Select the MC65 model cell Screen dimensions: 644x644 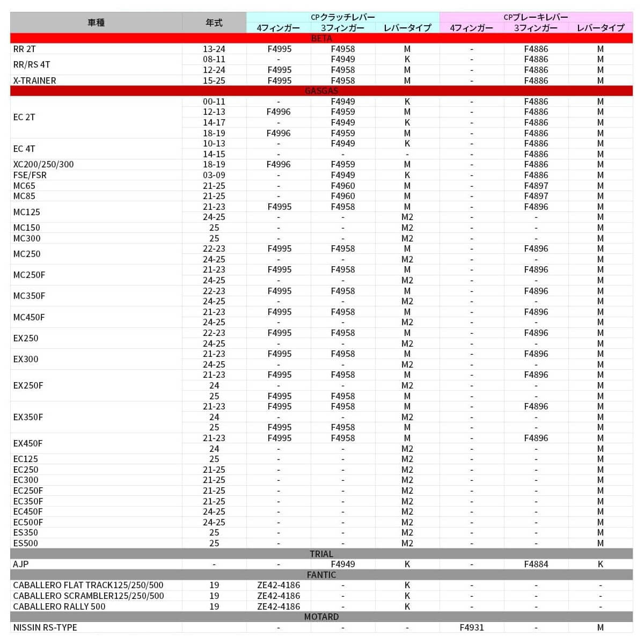click(x=96, y=186)
